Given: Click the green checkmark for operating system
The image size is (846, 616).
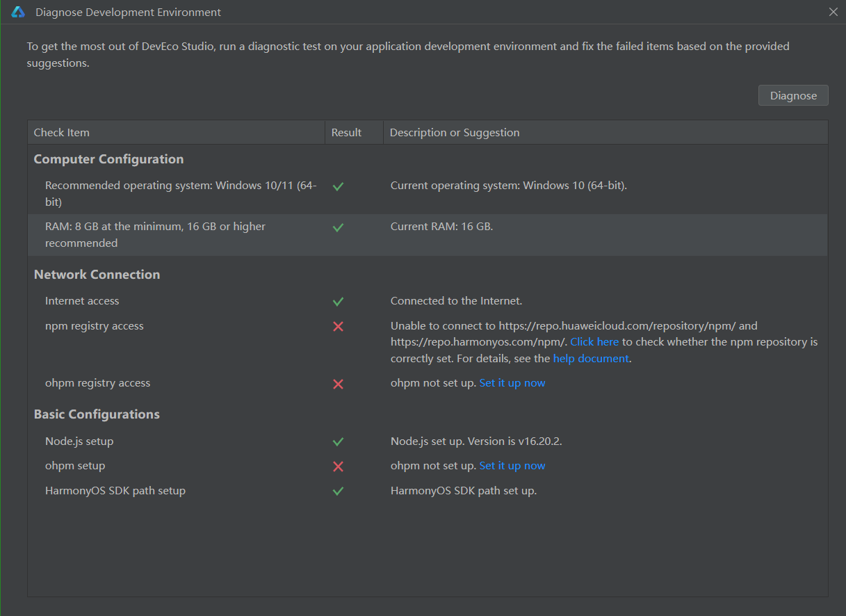Looking at the screenshot, I should (x=338, y=186).
